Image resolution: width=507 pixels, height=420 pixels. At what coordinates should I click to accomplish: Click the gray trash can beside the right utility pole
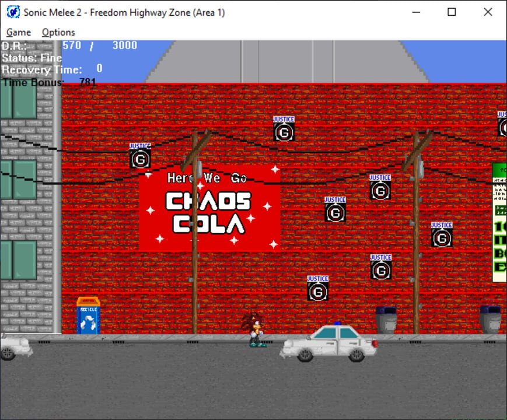coord(386,320)
